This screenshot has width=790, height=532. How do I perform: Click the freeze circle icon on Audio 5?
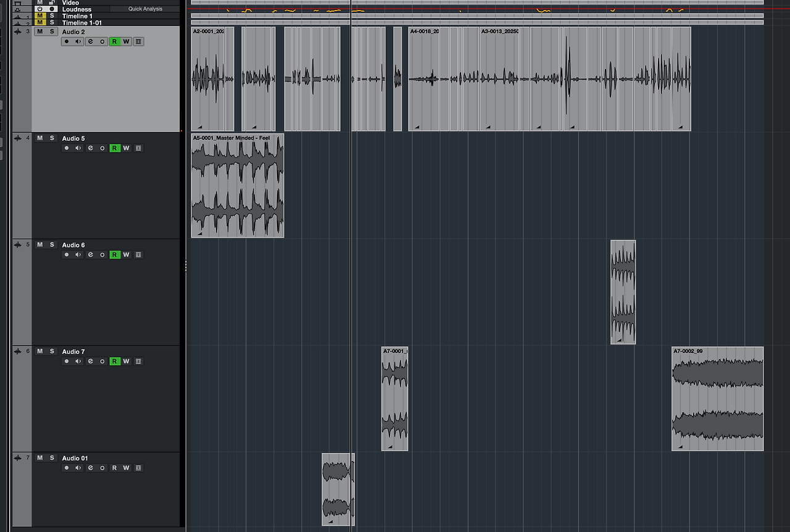click(102, 148)
